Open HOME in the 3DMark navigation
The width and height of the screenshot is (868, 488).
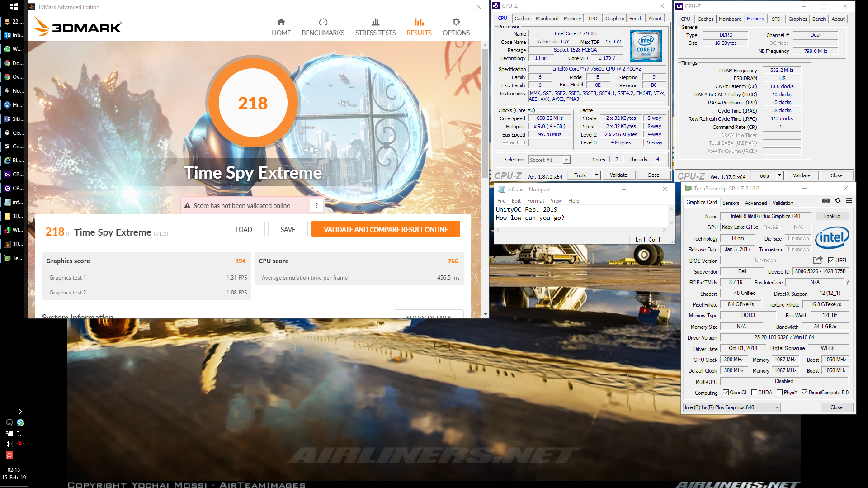point(281,27)
